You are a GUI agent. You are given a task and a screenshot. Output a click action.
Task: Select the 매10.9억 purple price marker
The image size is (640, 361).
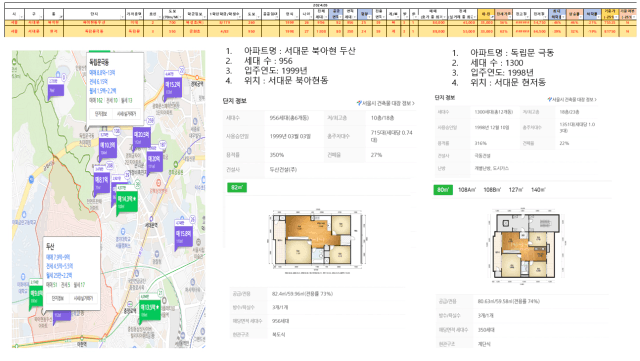(107, 147)
